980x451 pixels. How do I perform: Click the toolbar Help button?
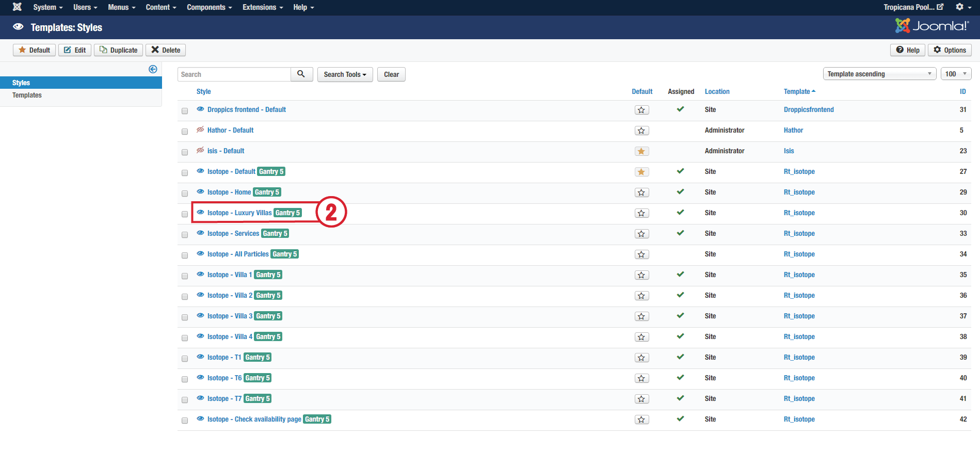908,50
